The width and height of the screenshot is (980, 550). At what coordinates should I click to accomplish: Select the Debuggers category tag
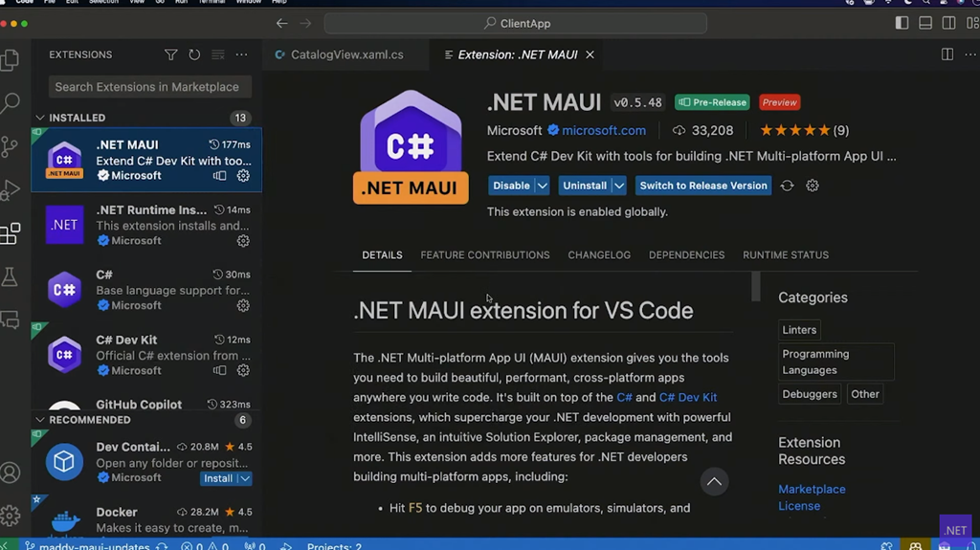[810, 394]
